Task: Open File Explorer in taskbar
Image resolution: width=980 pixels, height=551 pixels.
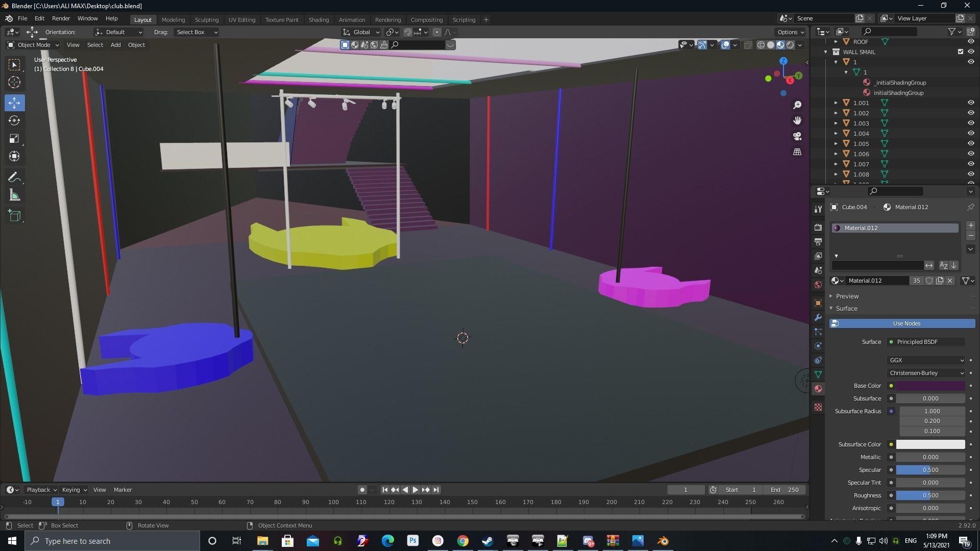Action: 262,541
